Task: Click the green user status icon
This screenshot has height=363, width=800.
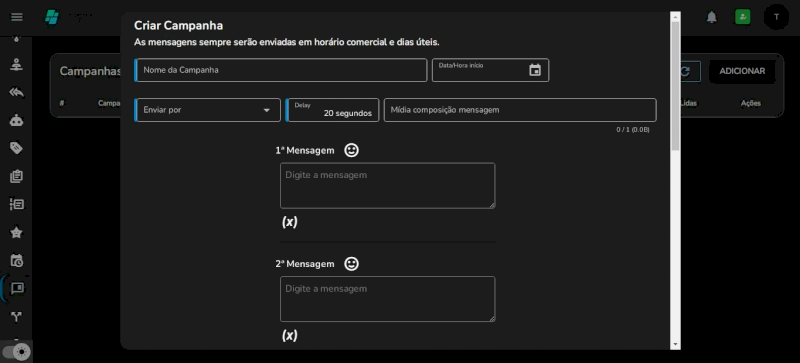Action: pos(742,17)
